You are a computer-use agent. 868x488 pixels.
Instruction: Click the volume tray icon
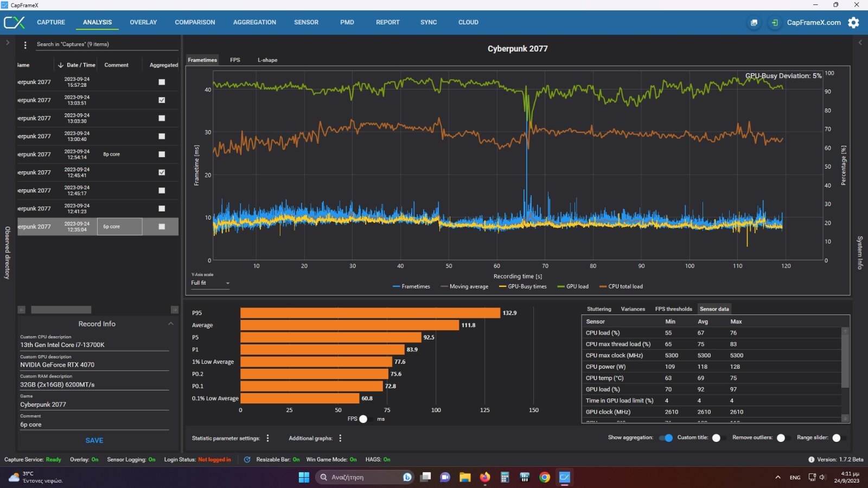(822, 477)
